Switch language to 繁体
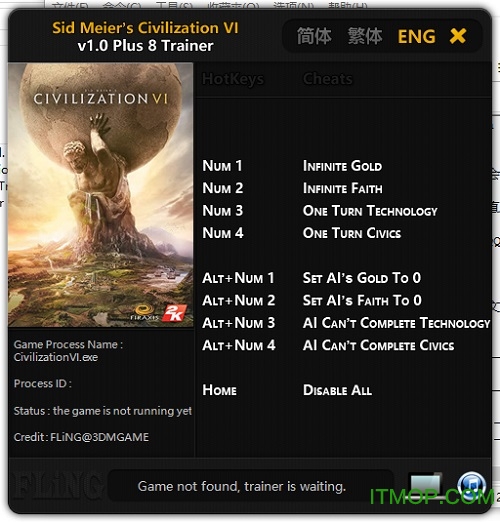The width and height of the screenshot is (500, 522). point(365,36)
